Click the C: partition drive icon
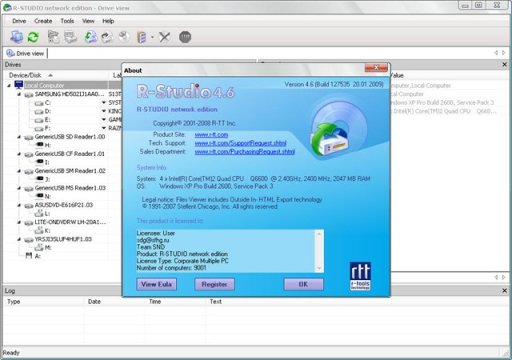Screen dimensions: 512x360 point(39,103)
